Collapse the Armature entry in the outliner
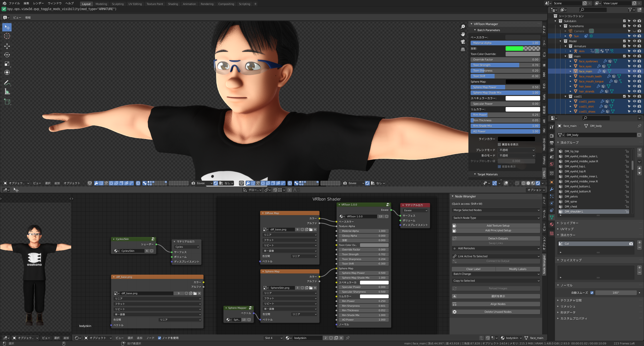This screenshot has height=346, width=644. pyautogui.click(x=566, y=46)
